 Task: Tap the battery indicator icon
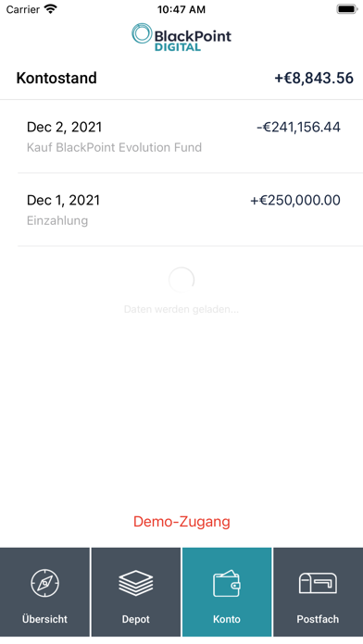347,9
